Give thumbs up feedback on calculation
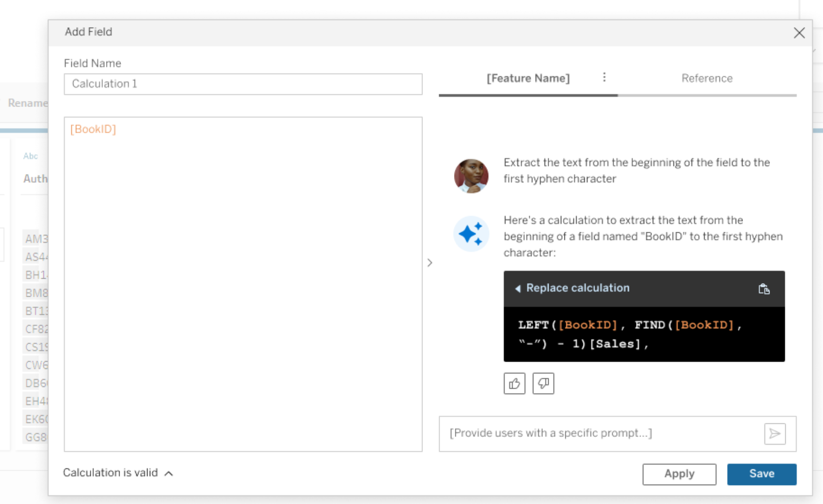 coord(514,383)
